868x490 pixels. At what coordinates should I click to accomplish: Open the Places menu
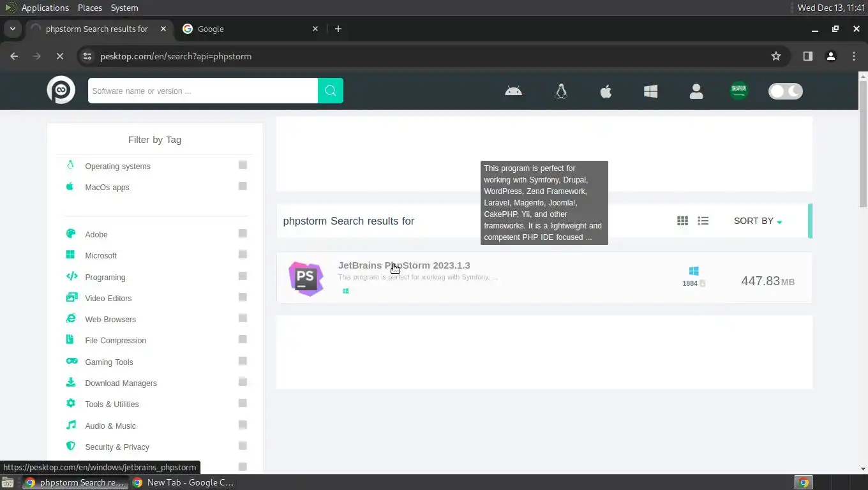point(90,8)
